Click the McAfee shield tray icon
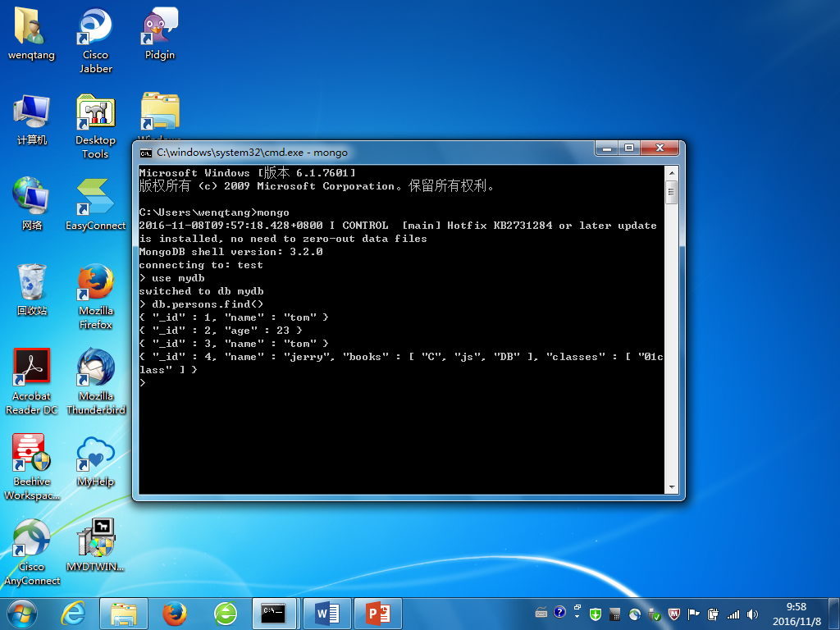The image size is (840, 630). click(x=673, y=614)
